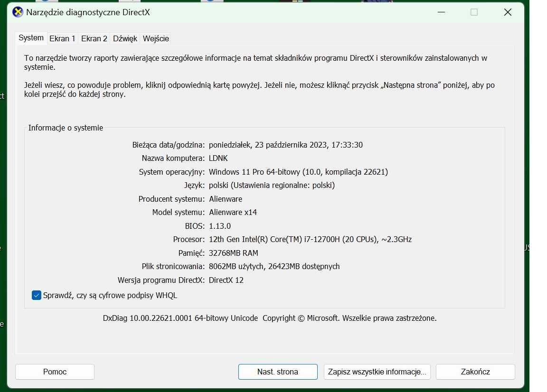547x392 pixels.
Task: Open the Wejście tab
Action: pyautogui.click(x=156, y=38)
